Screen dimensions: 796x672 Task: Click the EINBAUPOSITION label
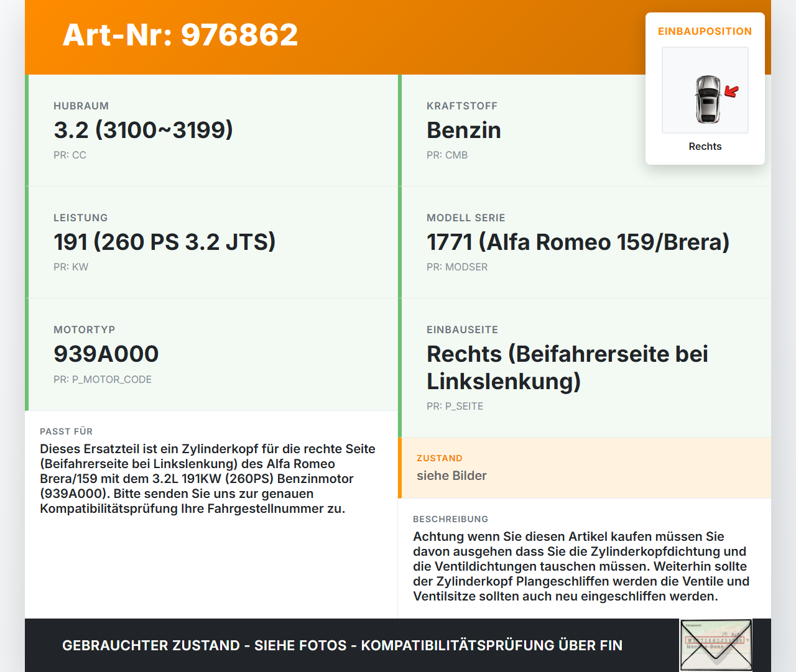(x=705, y=31)
